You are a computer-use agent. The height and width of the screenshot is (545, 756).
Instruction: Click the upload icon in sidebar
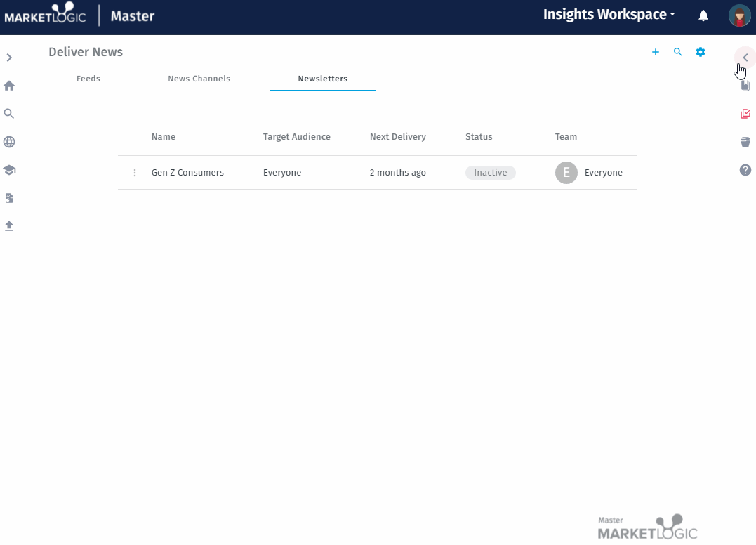(x=9, y=226)
